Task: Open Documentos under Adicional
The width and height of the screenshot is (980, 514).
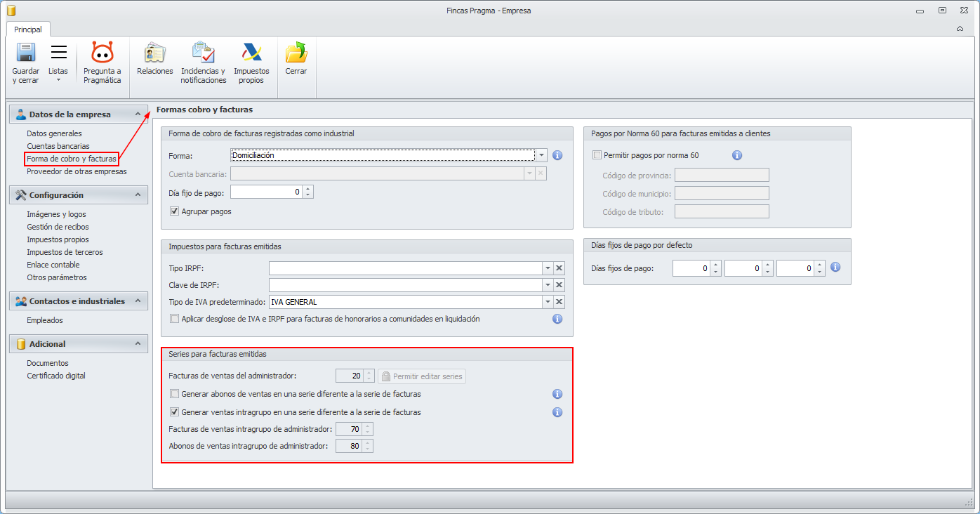Action: (x=48, y=363)
